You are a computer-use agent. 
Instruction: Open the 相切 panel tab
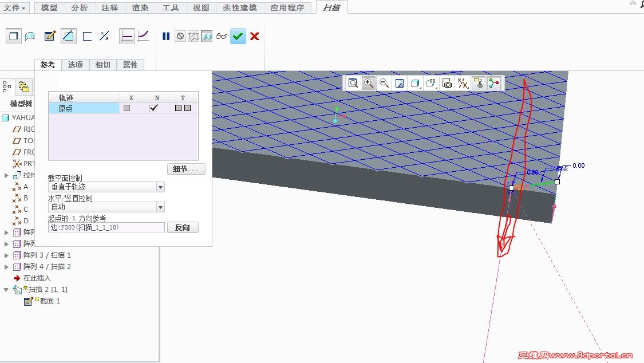click(103, 65)
